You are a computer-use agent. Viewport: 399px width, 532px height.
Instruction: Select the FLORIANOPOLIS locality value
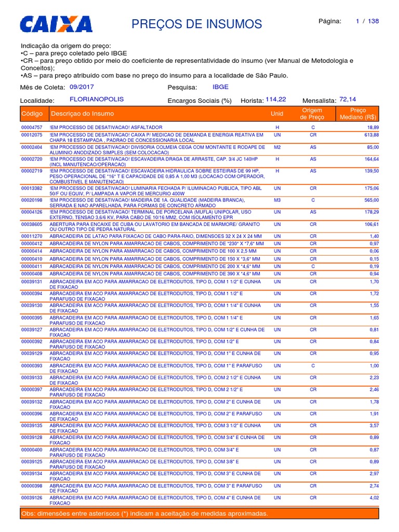(97, 99)
